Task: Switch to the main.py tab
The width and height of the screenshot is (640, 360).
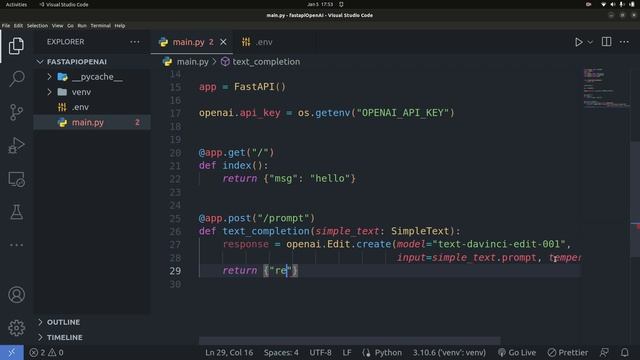Action: [x=188, y=42]
